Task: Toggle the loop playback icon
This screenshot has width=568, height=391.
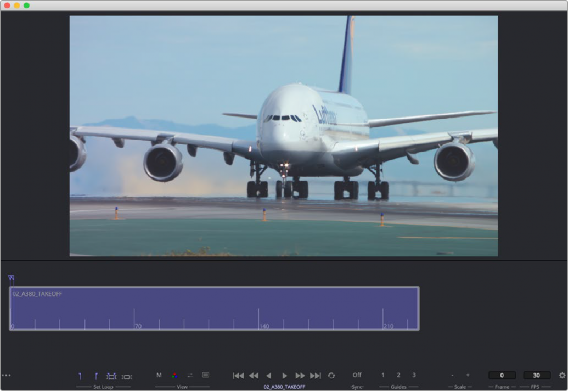Action: (331, 376)
